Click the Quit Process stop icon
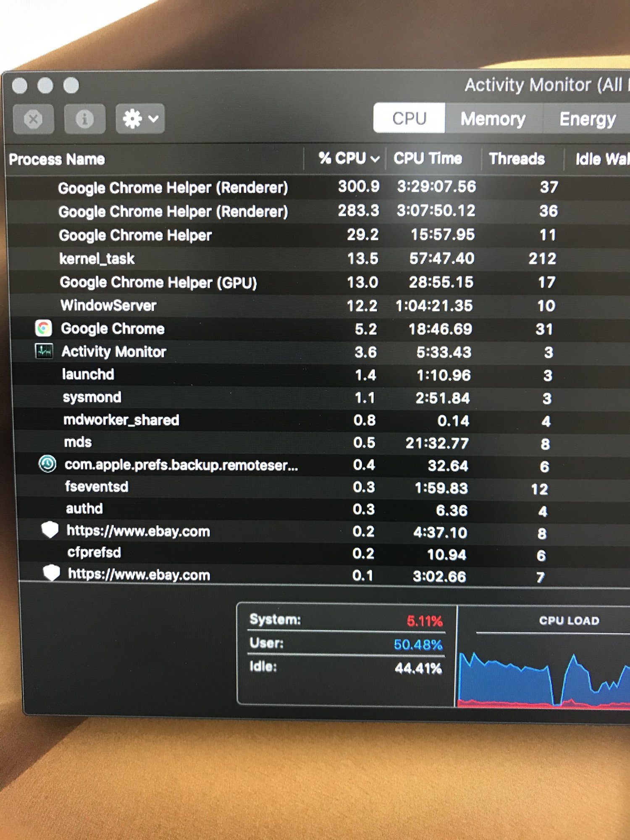Viewport: 630px width, 840px height. (x=33, y=119)
